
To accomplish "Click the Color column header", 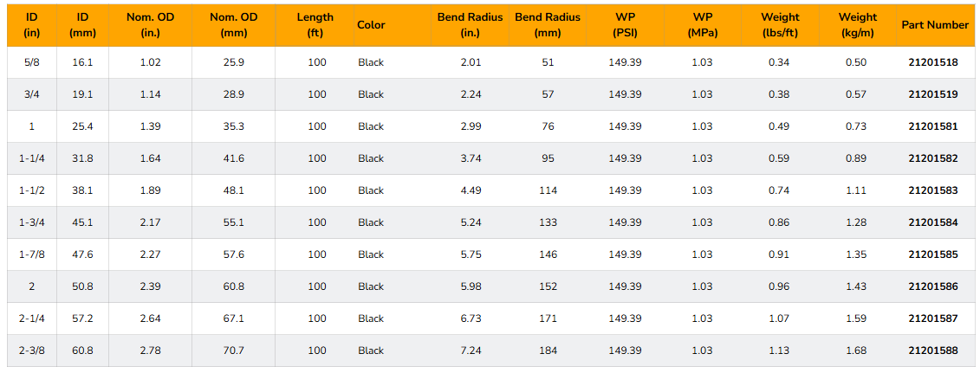I will click(371, 26).
